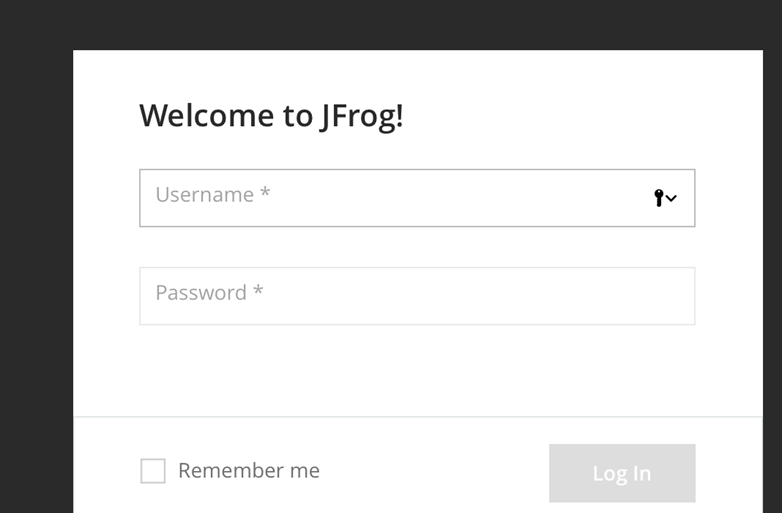Expand the chevron beside the key icon
The width and height of the screenshot is (782, 513).
pos(672,199)
